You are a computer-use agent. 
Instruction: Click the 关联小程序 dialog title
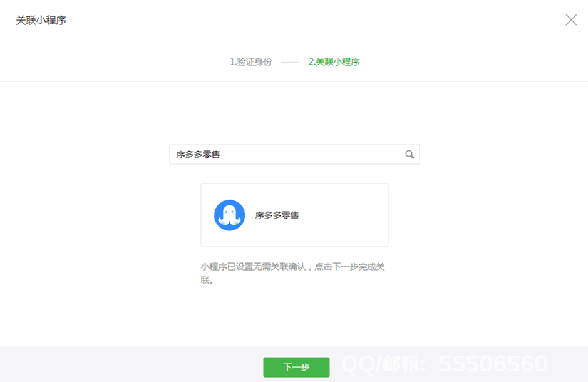click(x=41, y=20)
